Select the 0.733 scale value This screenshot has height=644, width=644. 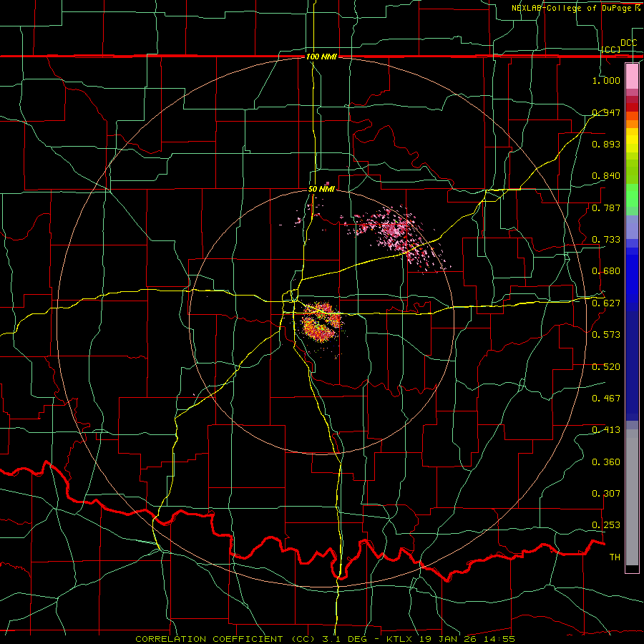click(x=606, y=240)
